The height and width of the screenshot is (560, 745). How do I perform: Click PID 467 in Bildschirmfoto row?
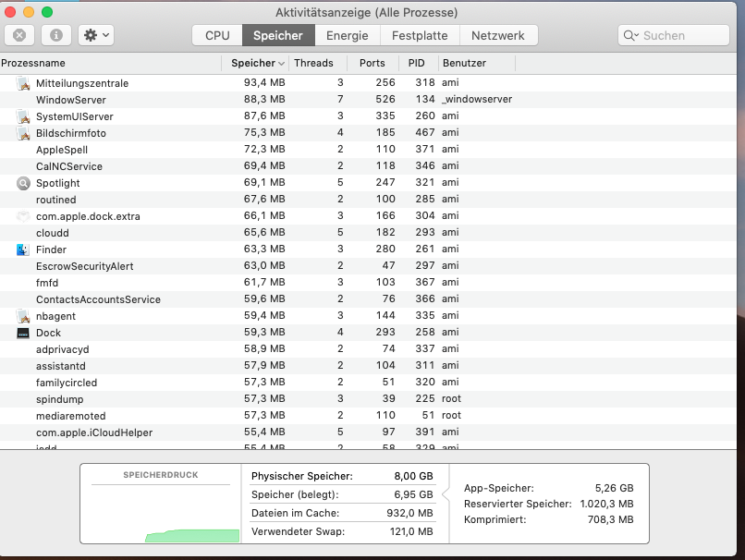click(x=425, y=132)
